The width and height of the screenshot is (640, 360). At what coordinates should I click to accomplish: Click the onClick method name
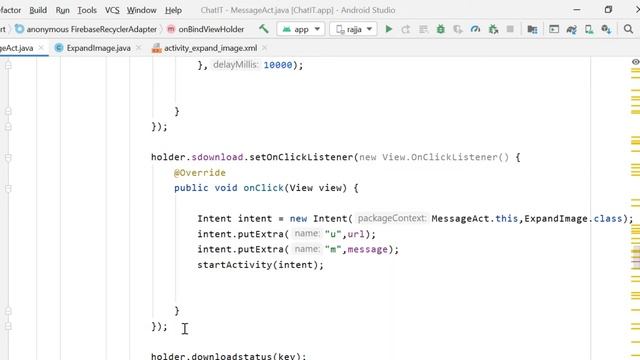click(x=263, y=188)
